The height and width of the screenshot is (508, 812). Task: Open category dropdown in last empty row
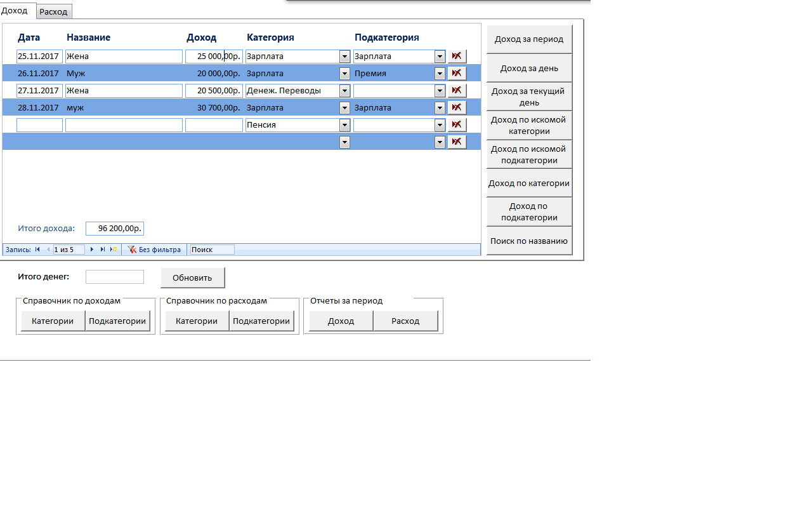click(x=344, y=142)
